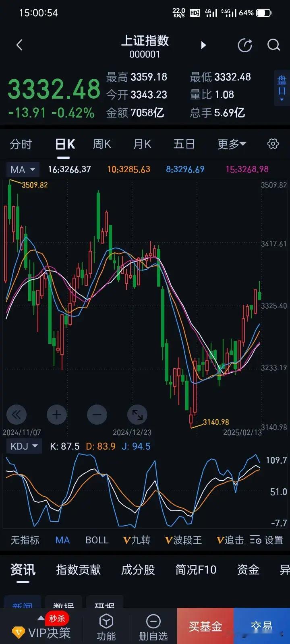
Task: Tap the blue 8:3296.69 MA value
Action: click(x=185, y=169)
